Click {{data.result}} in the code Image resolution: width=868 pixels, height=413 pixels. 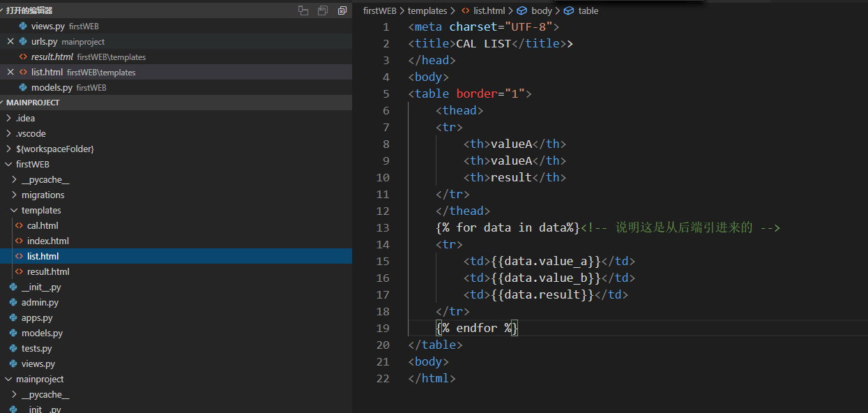click(x=542, y=294)
